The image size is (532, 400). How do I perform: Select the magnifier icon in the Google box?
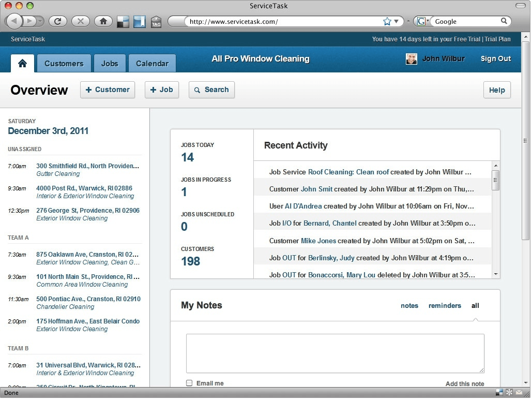pyautogui.click(x=504, y=21)
